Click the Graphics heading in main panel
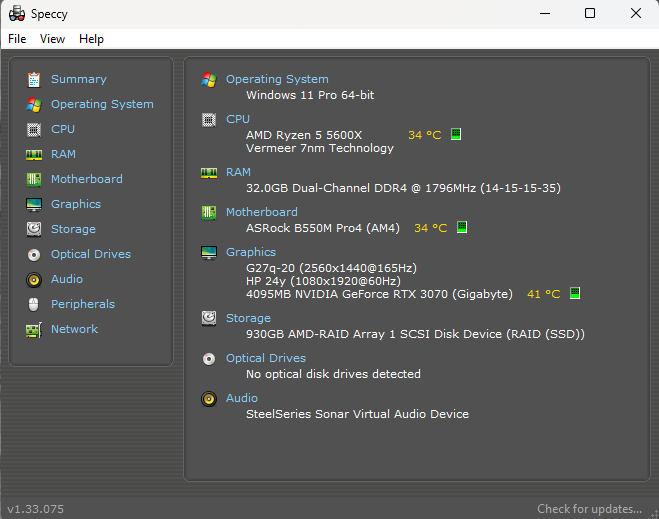This screenshot has width=659, height=519. pos(250,252)
